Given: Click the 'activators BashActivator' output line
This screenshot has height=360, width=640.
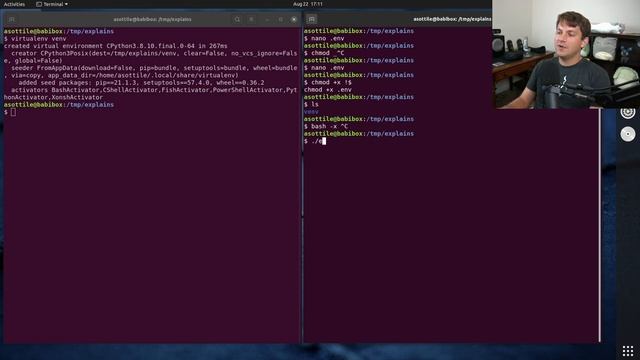Looking at the screenshot, I should click(151, 93).
